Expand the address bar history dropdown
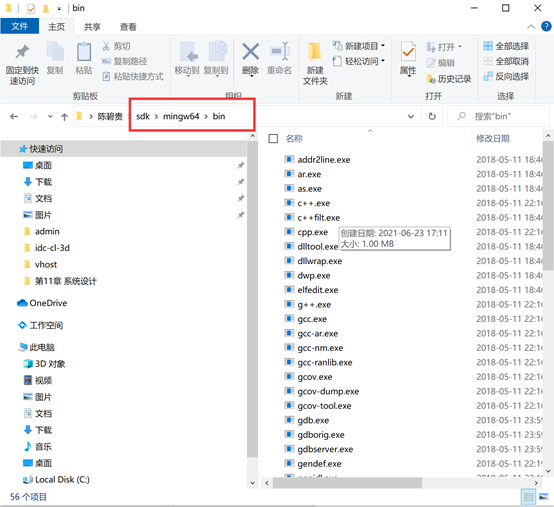This screenshot has width=554, height=507. point(411,116)
